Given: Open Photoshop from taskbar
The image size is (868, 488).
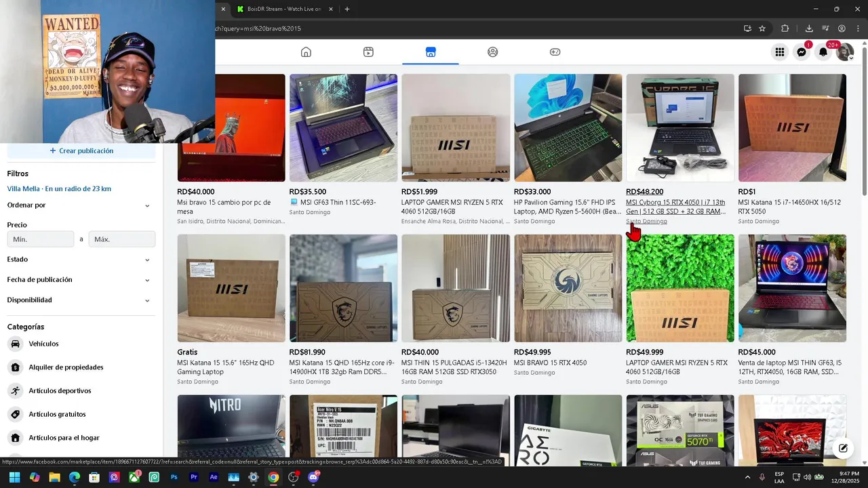Looking at the screenshot, I should pos(174,477).
